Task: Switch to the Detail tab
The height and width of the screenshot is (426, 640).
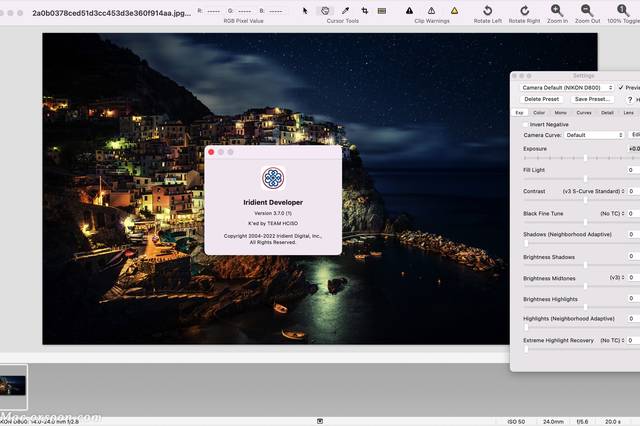Action: (x=607, y=113)
